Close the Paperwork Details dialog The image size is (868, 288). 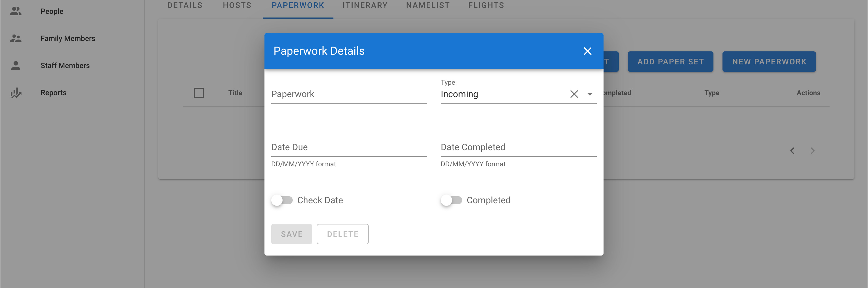(587, 51)
